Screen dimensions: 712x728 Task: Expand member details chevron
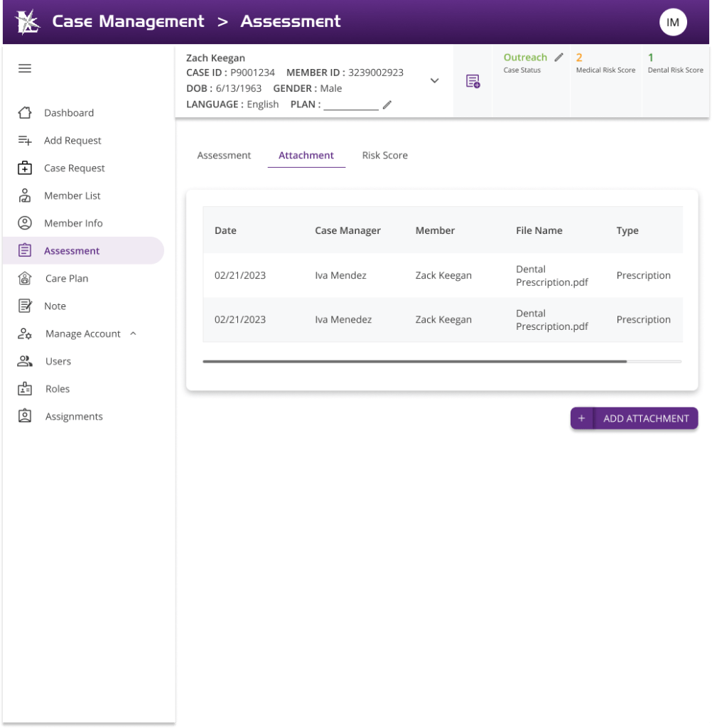coord(435,81)
